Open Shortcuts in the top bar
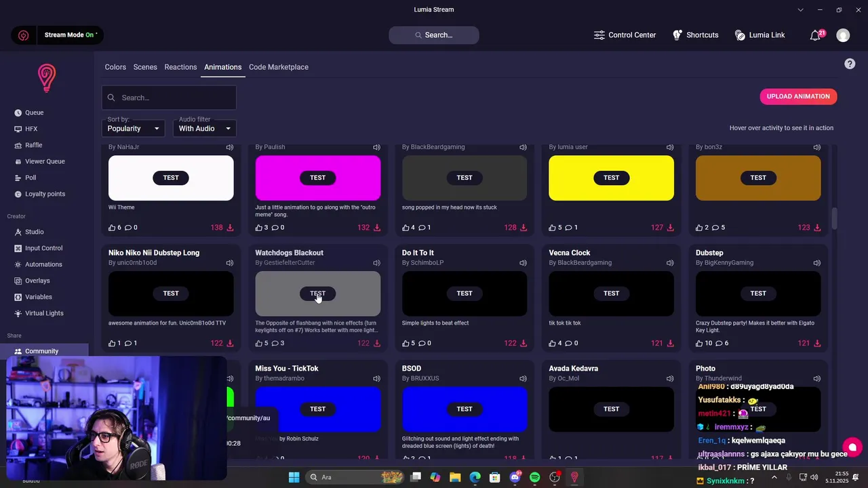868x488 pixels. [695, 35]
